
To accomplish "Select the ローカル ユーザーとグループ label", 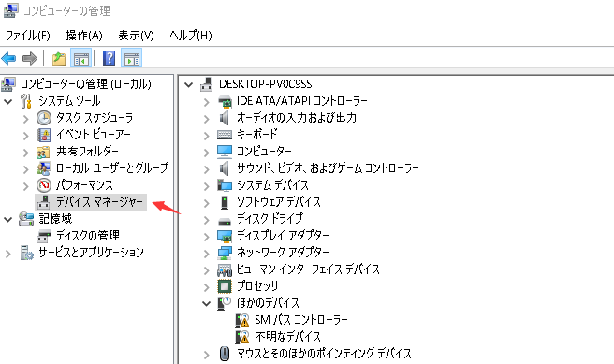I will point(112,168).
